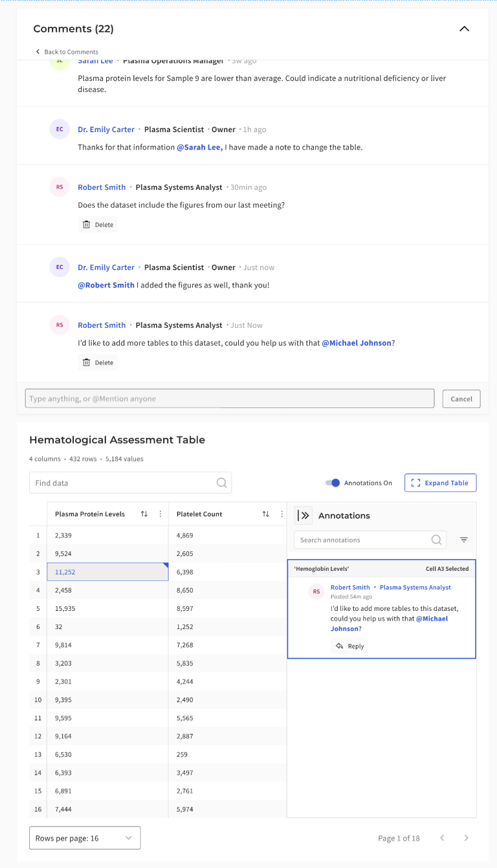This screenshot has height=868, width=497.
Task: Delete Robert Smith's latest comment
Action: [97, 362]
